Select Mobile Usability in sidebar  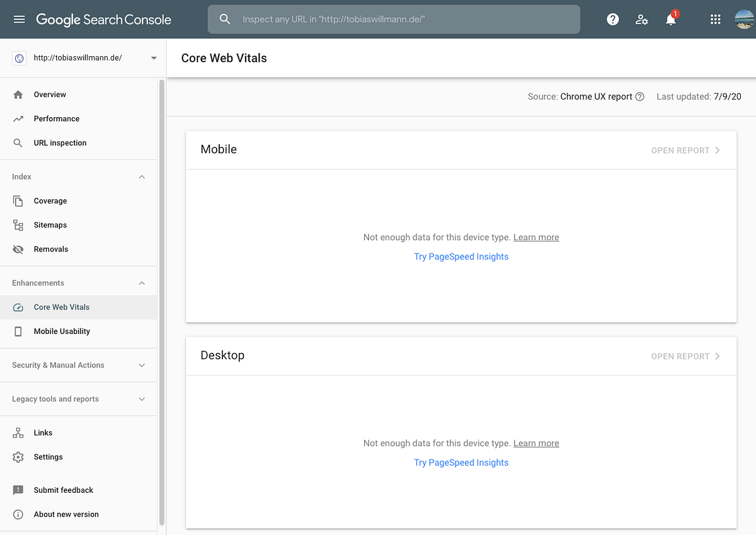click(79, 331)
